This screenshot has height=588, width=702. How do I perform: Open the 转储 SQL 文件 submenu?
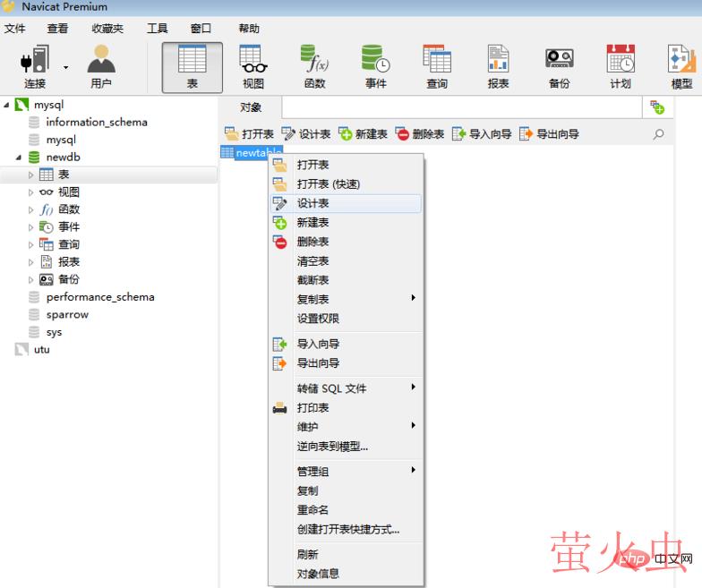point(346,388)
